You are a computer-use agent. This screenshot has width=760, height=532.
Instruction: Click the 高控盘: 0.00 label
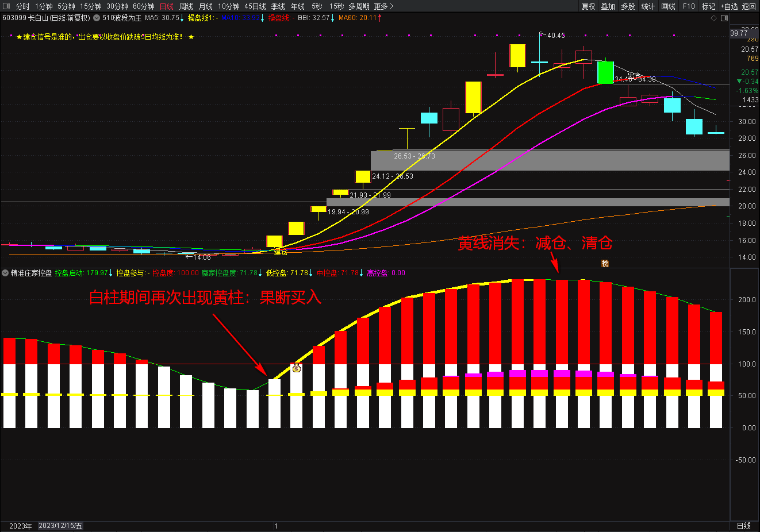point(386,273)
